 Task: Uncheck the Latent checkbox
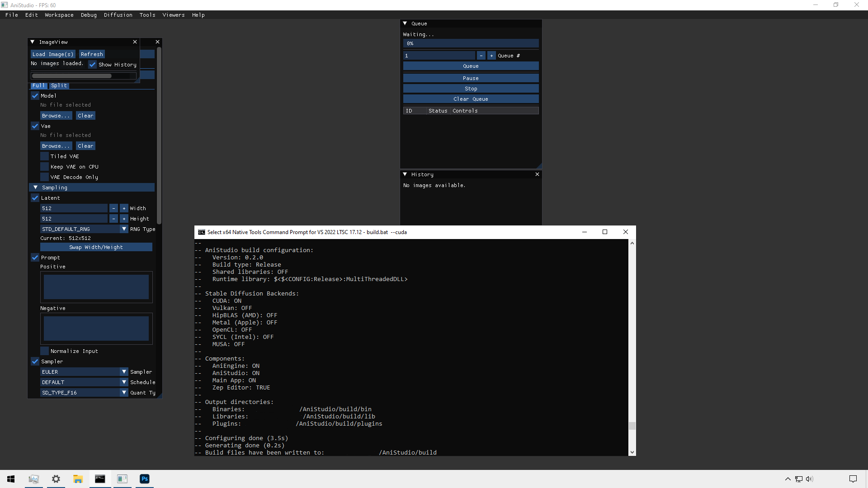35,198
